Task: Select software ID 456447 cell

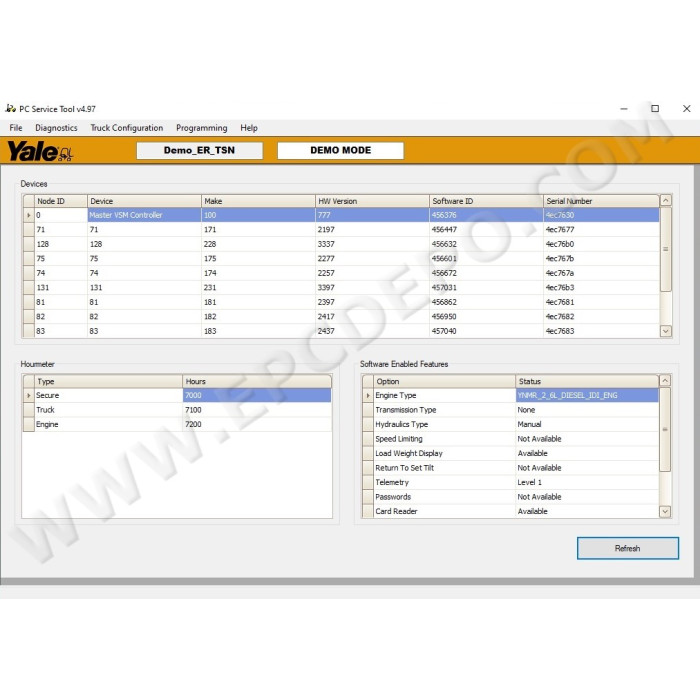Action: (x=487, y=229)
